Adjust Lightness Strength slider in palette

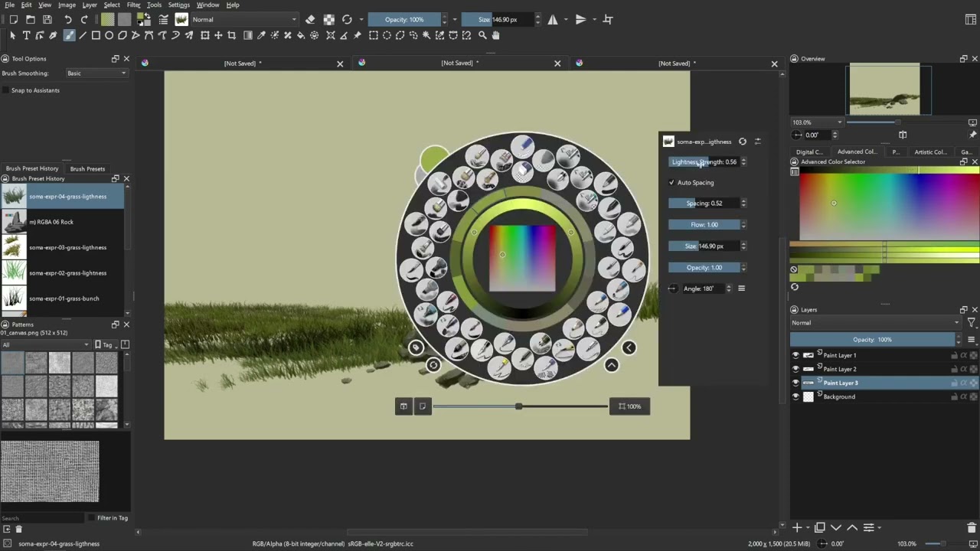coord(704,161)
